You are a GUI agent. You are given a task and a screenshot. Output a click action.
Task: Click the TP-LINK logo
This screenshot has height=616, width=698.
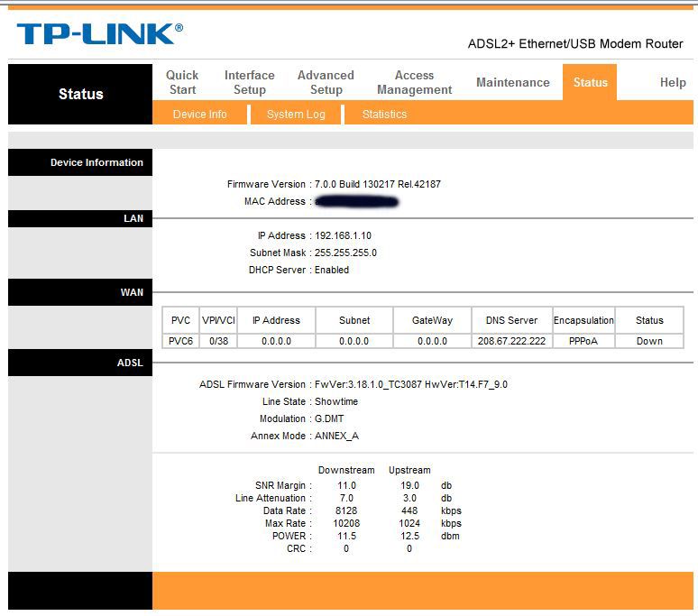click(x=100, y=34)
